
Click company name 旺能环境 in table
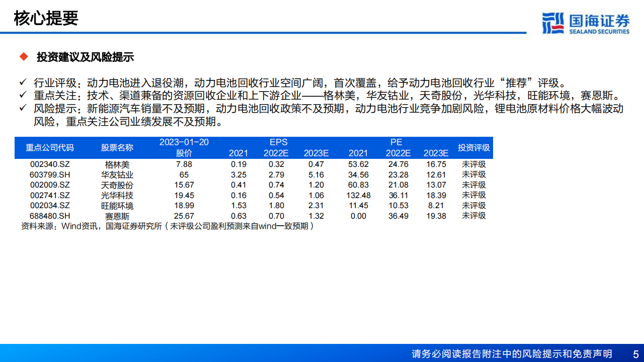pyautogui.click(x=117, y=206)
